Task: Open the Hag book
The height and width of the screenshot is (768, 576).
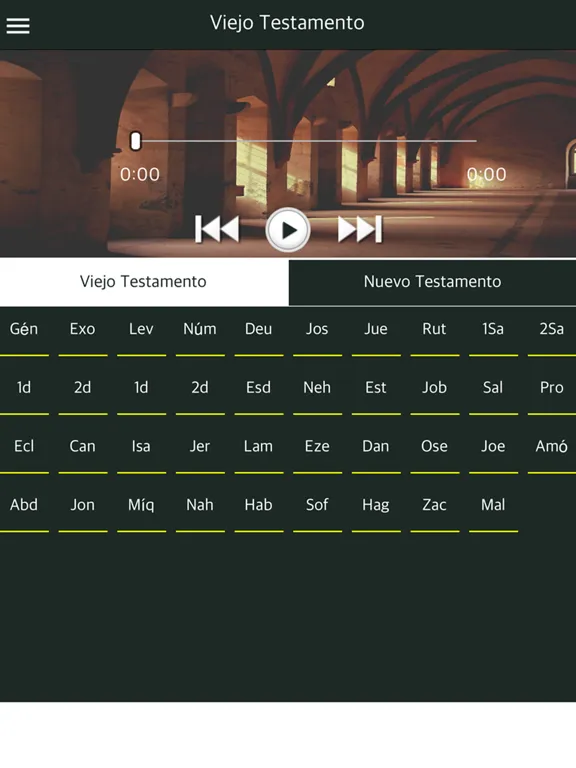Action: click(376, 508)
